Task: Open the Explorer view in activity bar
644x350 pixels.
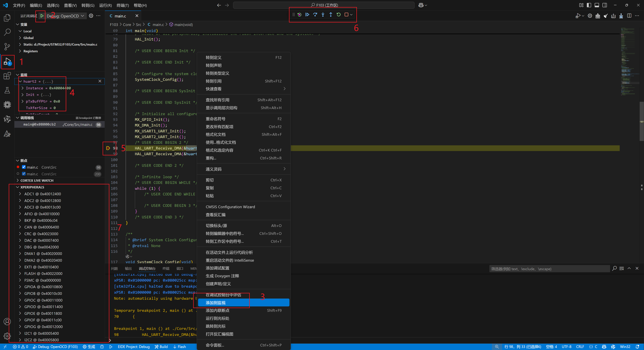Action: [x=7, y=18]
